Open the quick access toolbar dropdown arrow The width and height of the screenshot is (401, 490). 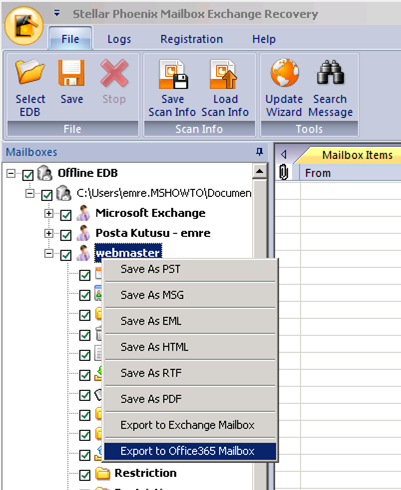[57, 13]
